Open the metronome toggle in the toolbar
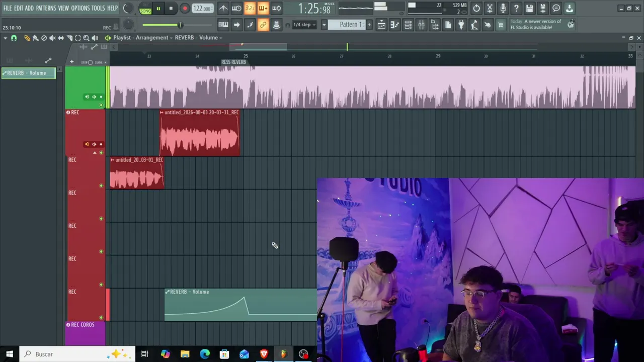The image size is (644, 362). click(223, 8)
